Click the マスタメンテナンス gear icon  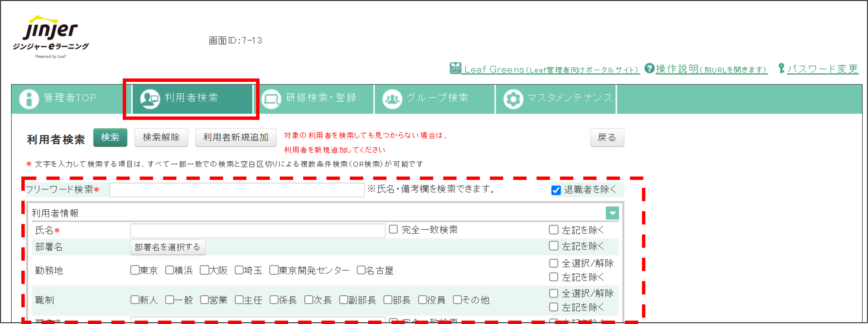click(x=513, y=99)
